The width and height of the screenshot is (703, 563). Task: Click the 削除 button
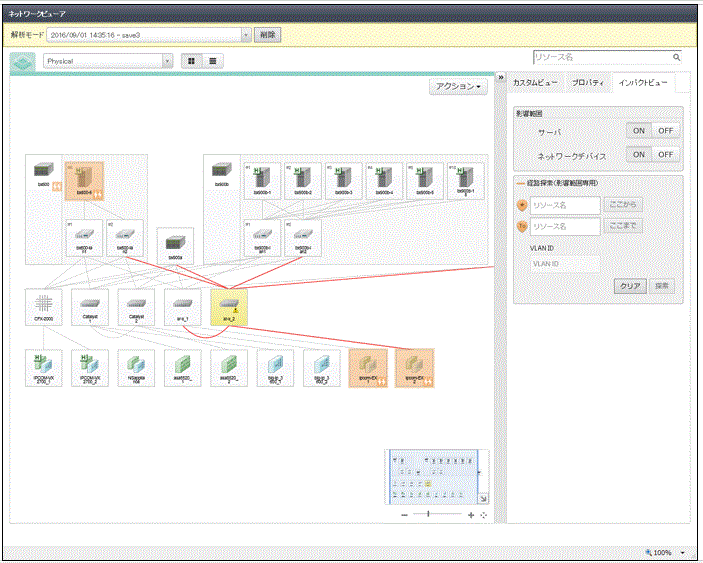268,35
